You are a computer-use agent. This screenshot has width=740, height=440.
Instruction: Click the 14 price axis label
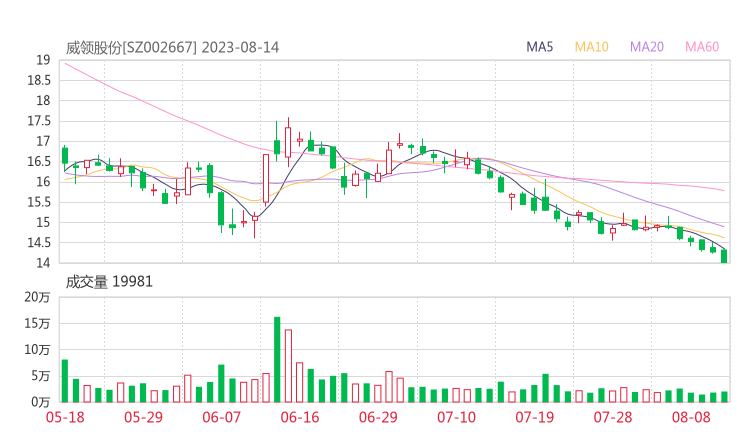[x=43, y=263]
